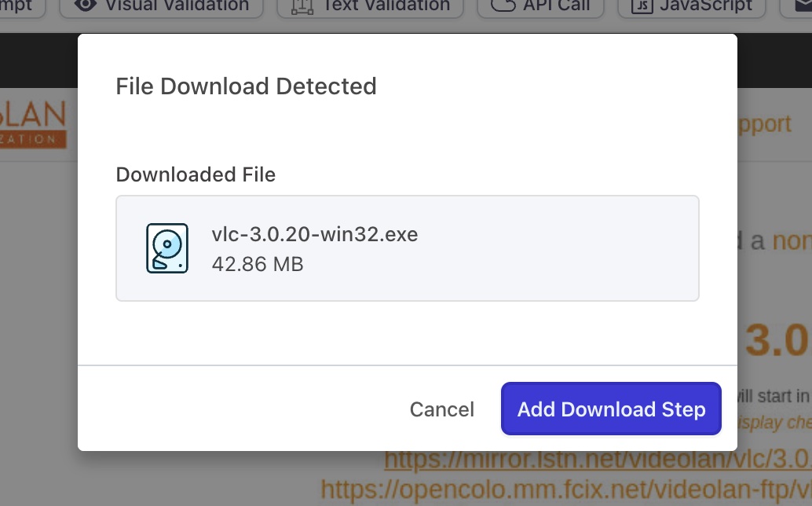Click the JavaScript toolbar button
812x506 pixels.
coord(691,5)
